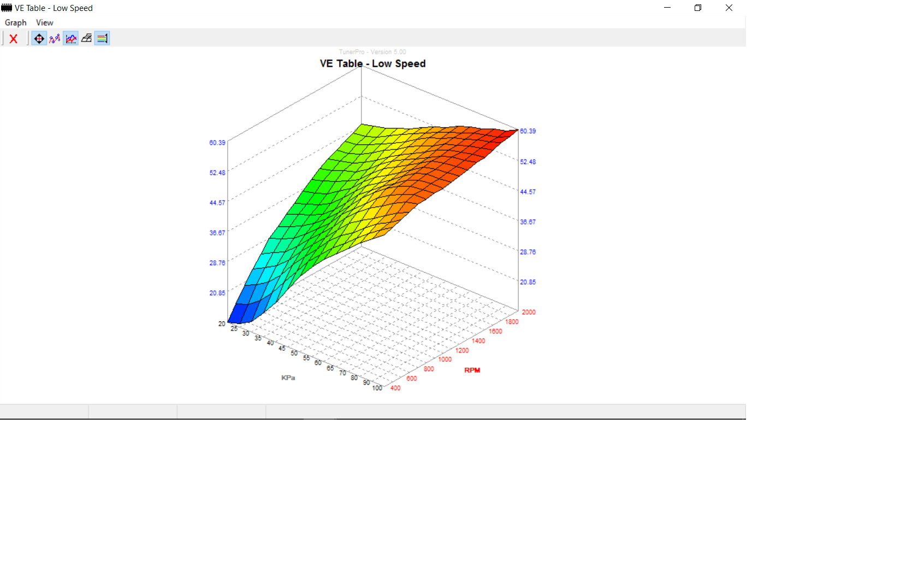Toggle the line chart axes icon
924x588 pixels.
coord(71,39)
